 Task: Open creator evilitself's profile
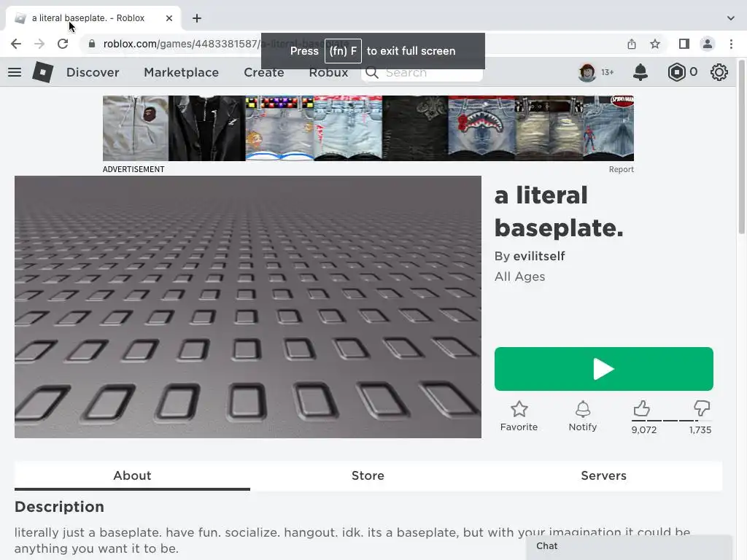tap(539, 256)
